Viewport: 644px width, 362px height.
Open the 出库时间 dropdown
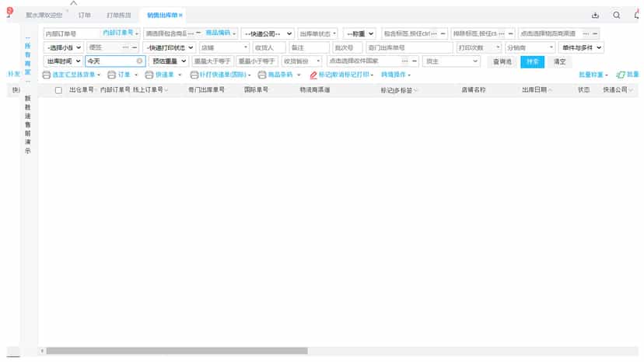[x=63, y=61]
